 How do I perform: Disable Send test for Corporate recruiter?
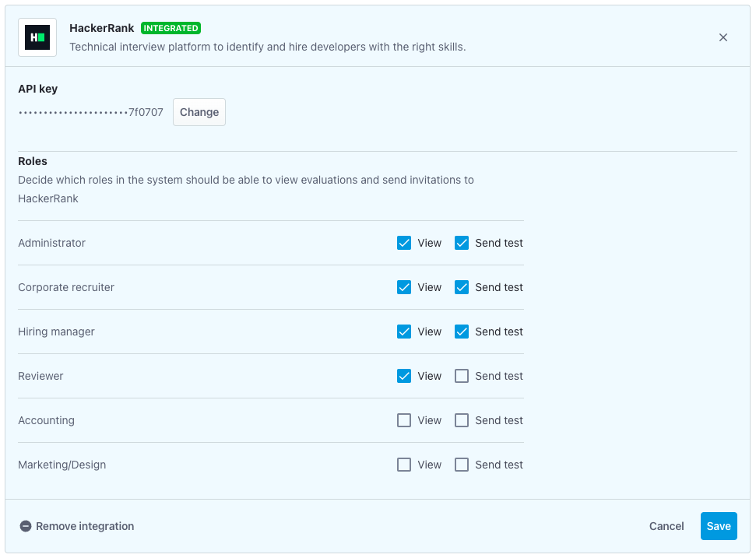click(x=462, y=287)
